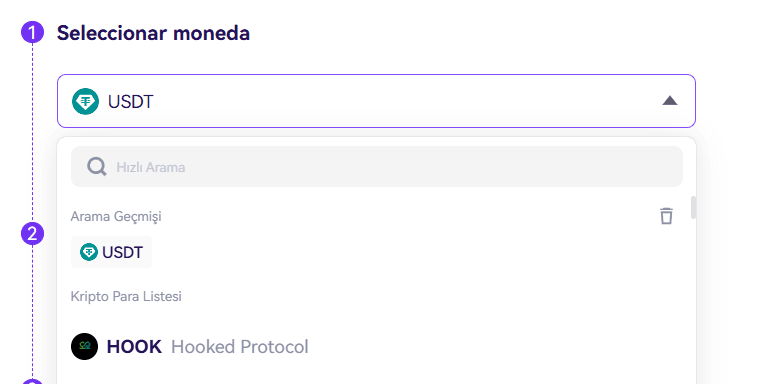Select the USDT chip in Arama Geçmişi
Screen dimensions: 771x384
(112, 252)
